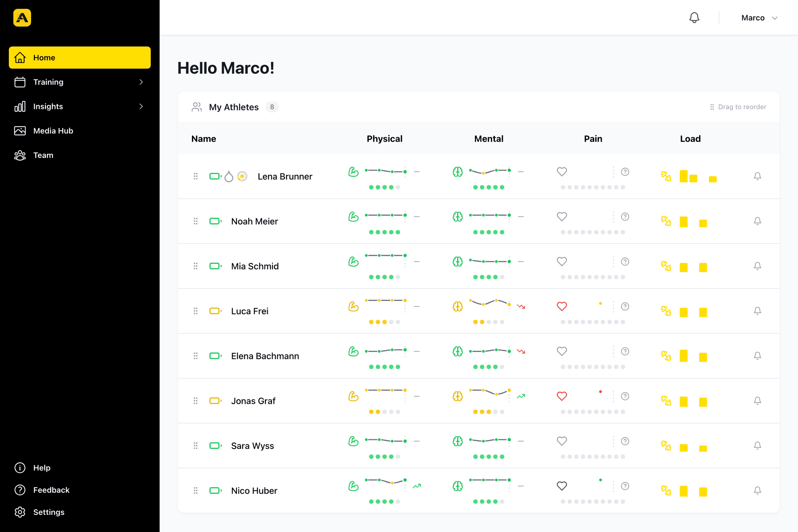Toggle the alert bell for Mia Schmid

[x=757, y=266]
